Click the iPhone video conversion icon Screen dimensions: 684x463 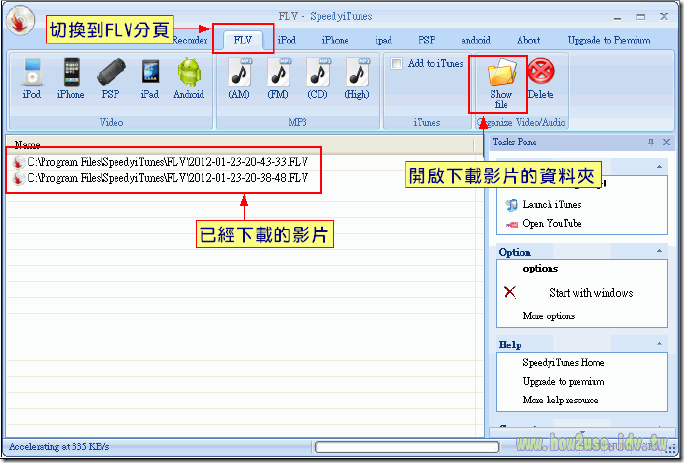[x=71, y=75]
